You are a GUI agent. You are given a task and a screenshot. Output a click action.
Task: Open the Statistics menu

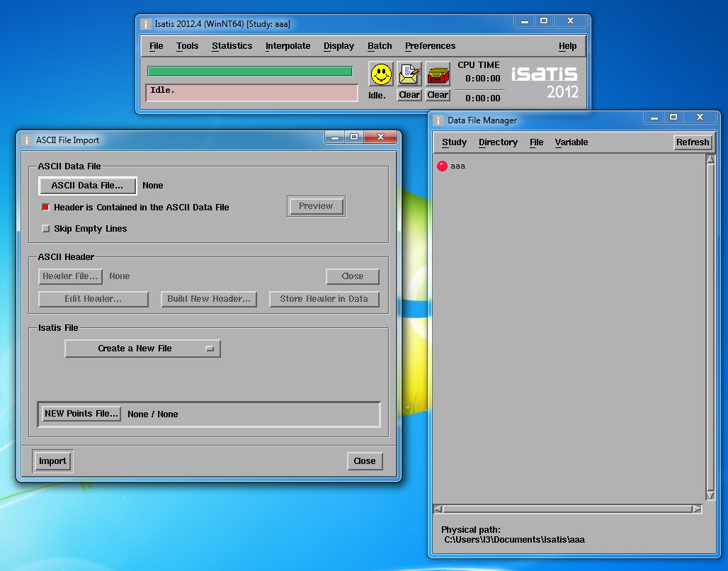tap(232, 46)
